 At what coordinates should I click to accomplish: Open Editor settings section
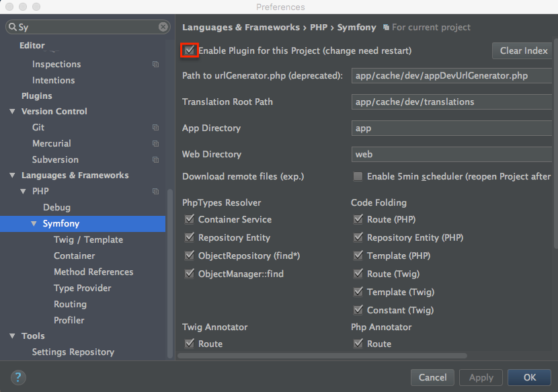pos(32,46)
